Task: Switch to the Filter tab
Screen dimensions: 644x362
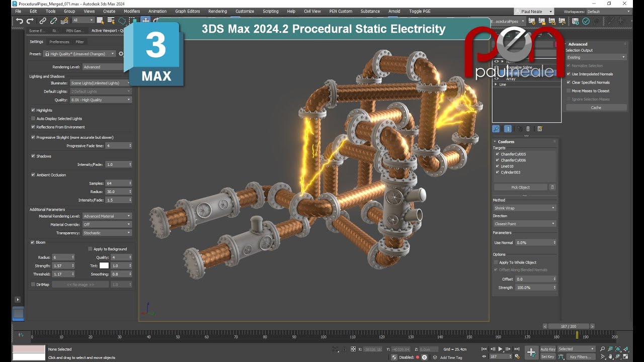Action: click(x=80, y=42)
